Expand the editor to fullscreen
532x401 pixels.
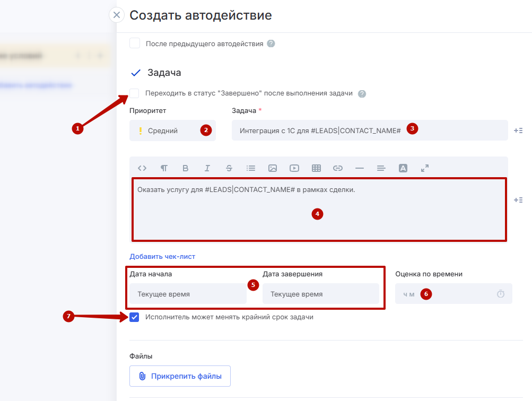(425, 168)
